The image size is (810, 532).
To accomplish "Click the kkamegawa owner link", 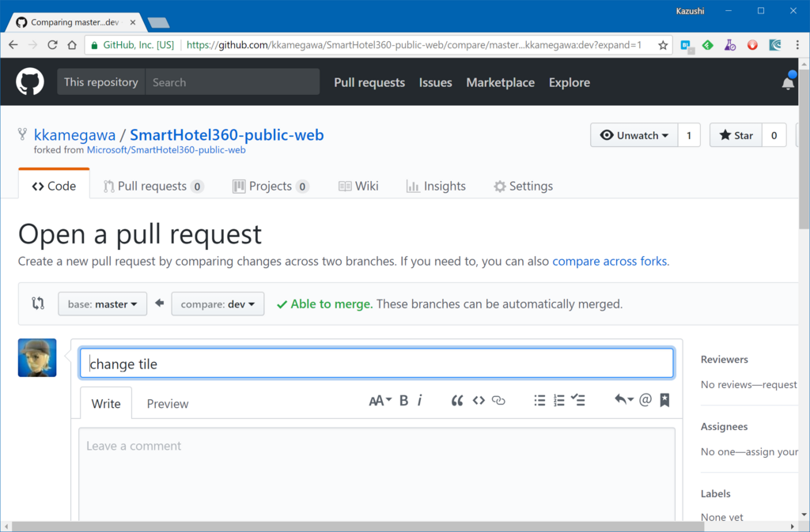I will (x=74, y=135).
